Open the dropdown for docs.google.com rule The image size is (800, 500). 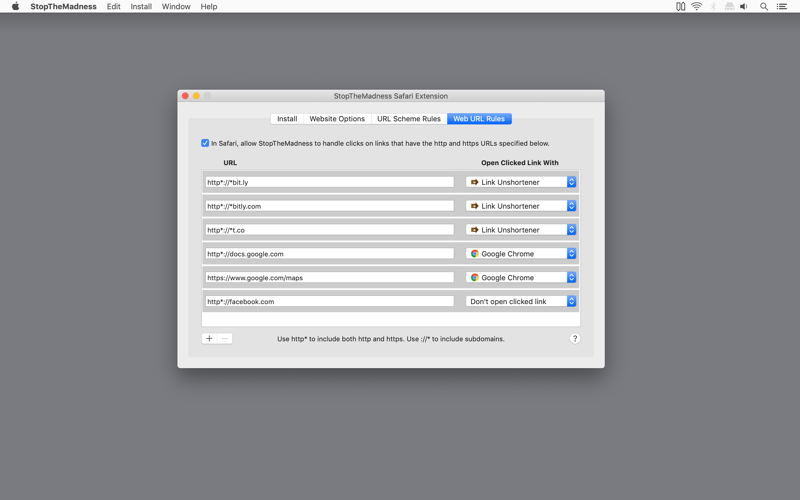point(521,254)
